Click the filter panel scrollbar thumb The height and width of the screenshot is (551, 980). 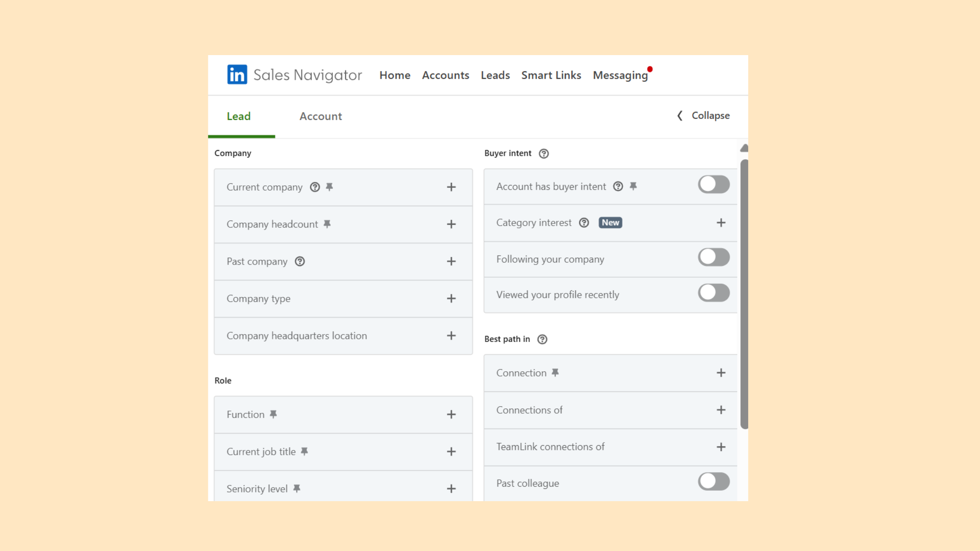pyautogui.click(x=744, y=294)
